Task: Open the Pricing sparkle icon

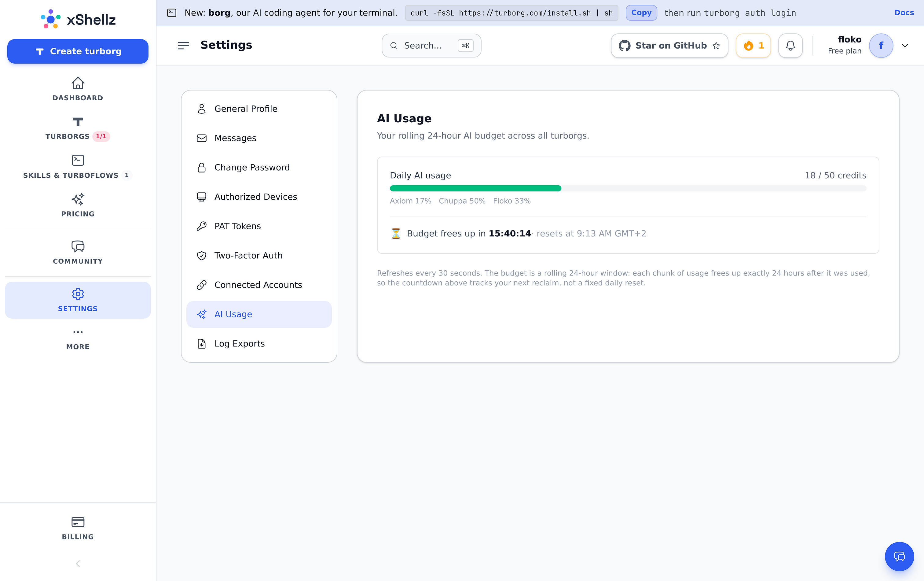Action: tap(78, 199)
